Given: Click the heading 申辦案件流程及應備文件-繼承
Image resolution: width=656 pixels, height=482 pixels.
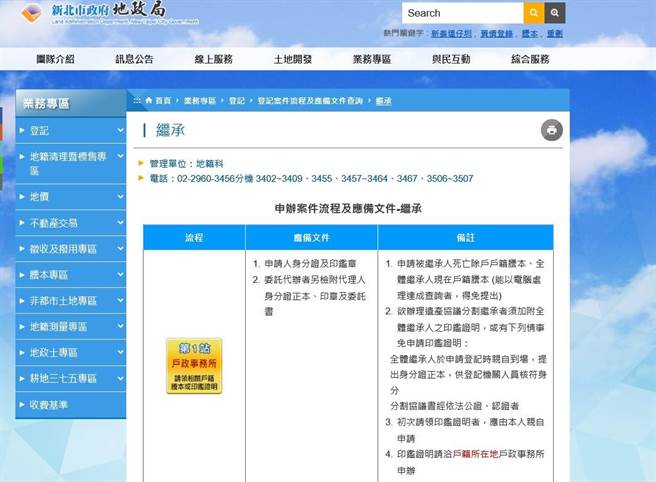Looking at the screenshot, I should tap(348, 208).
